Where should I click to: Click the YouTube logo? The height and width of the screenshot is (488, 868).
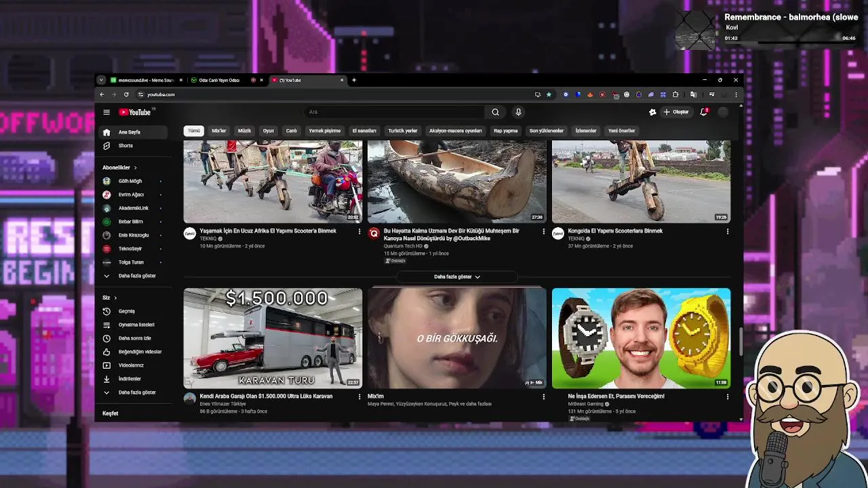coord(135,112)
